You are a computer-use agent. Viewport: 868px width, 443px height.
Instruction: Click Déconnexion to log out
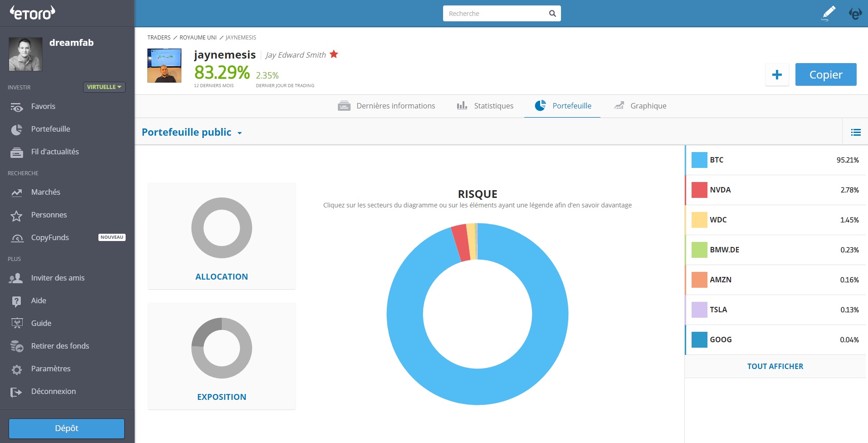pos(53,391)
